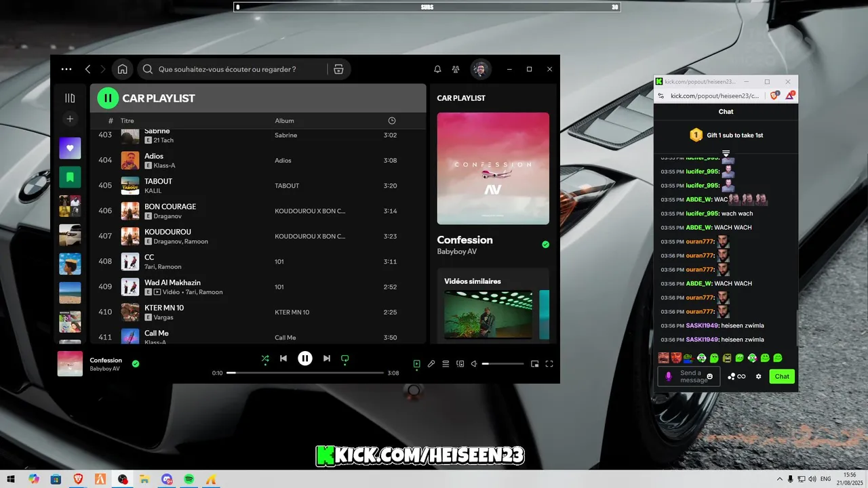Screen dimensions: 868x488
Task: Open the artist link Vargas
Action: pyautogui.click(x=163, y=317)
